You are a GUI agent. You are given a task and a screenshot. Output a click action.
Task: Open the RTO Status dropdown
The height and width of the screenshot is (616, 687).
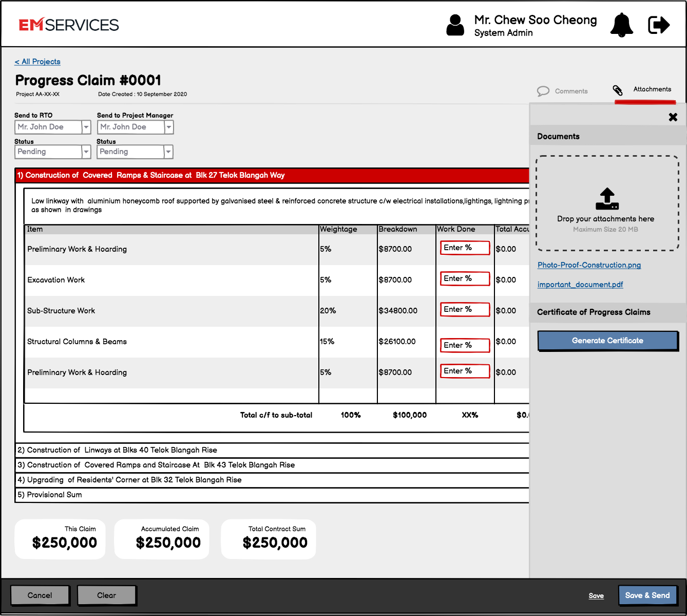tap(53, 152)
